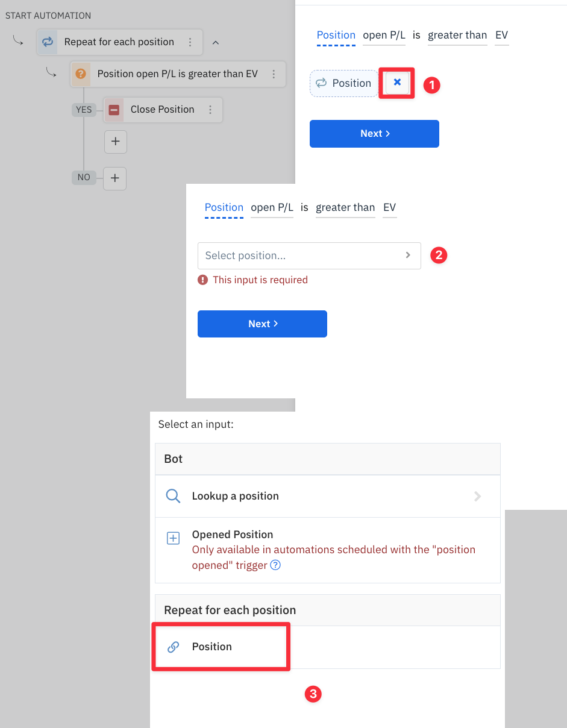Click the YES branch label
Image resolution: width=567 pixels, height=728 pixels.
[x=84, y=110]
